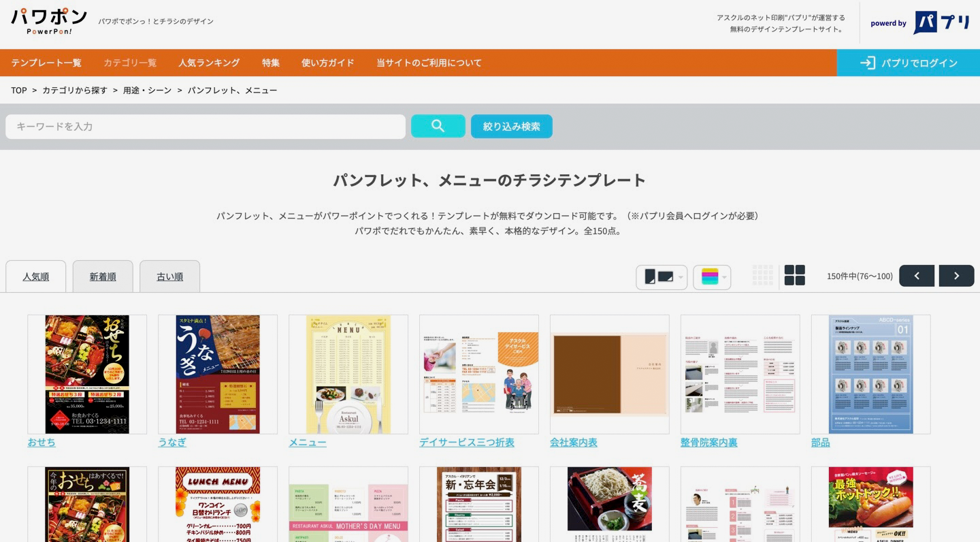
Task: Open the color filter dropdown
Action: coord(712,277)
